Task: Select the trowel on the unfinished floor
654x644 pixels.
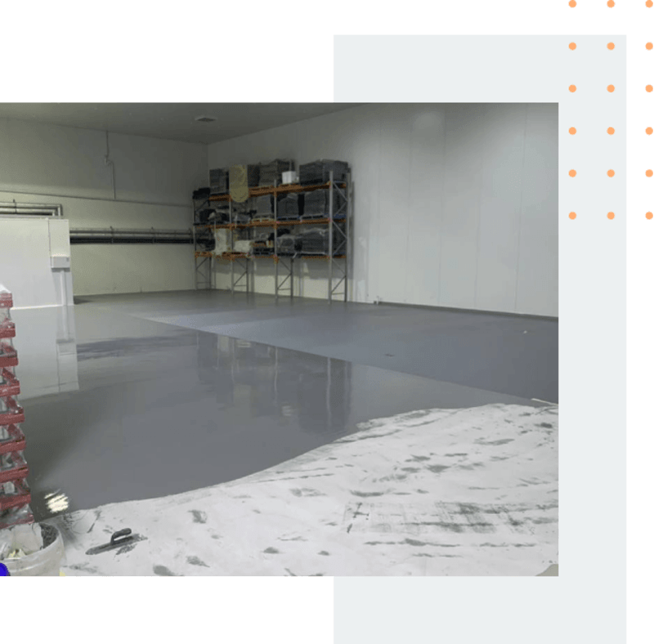Action: point(116,541)
